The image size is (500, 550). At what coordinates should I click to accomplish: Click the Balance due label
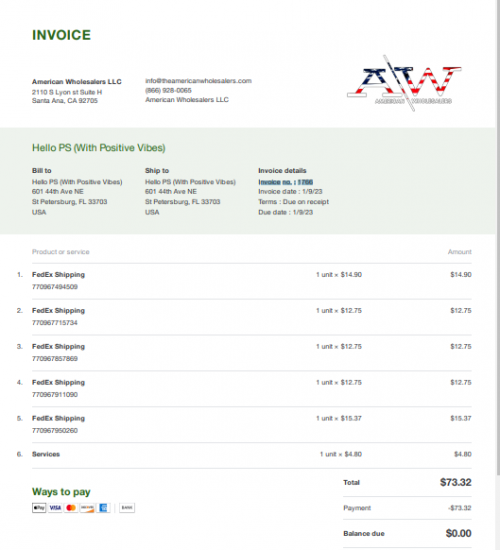click(364, 534)
